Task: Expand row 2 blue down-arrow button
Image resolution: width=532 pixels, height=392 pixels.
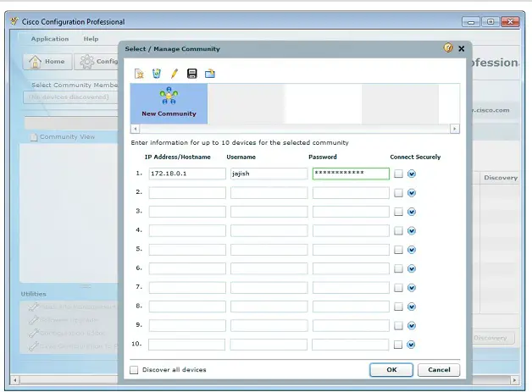Action: pos(412,193)
